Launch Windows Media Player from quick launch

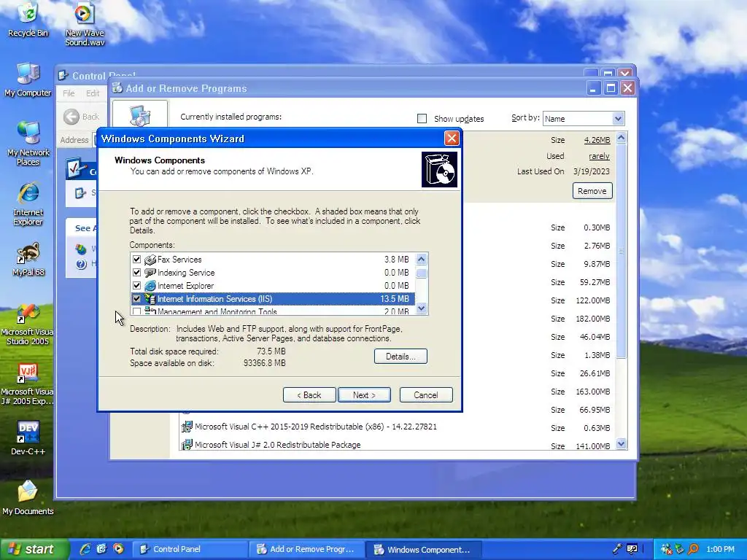[x=118, y=549]
